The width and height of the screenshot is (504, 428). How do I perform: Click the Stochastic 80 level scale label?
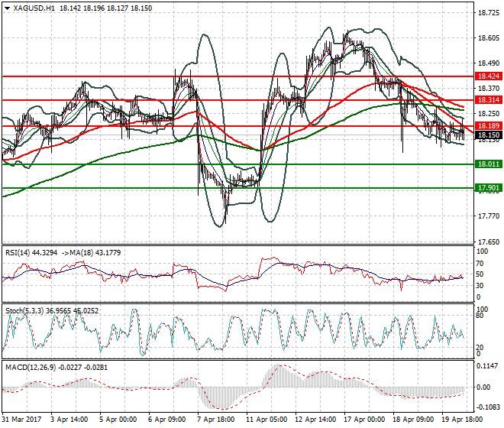click(480, 316)
